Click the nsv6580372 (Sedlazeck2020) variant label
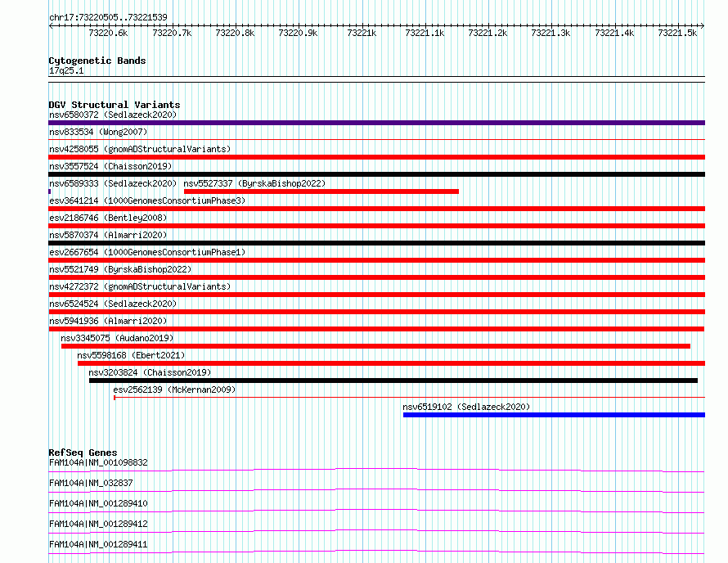Screen dimensions: 728x563 tap(113, 115)
